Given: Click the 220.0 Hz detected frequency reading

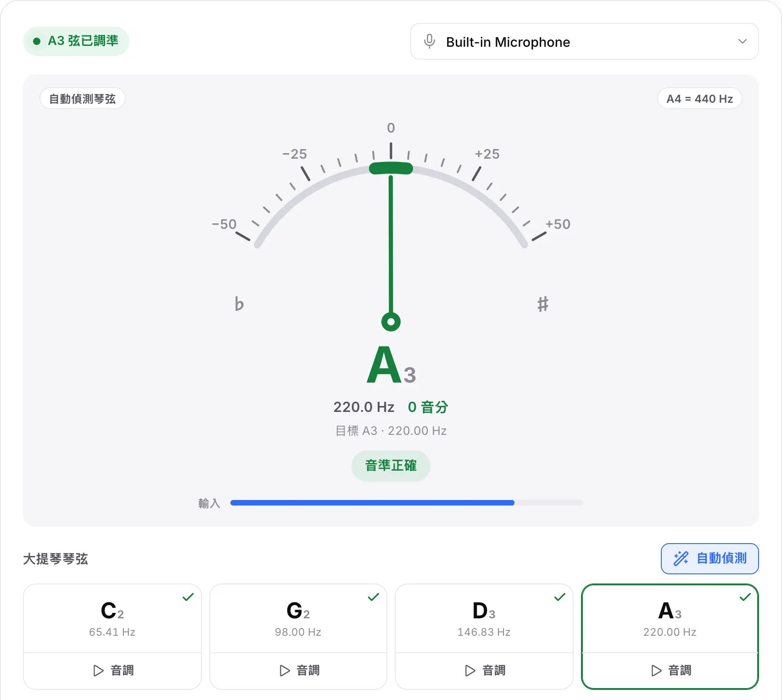Looking at the screenshot, I should (364, 407).
